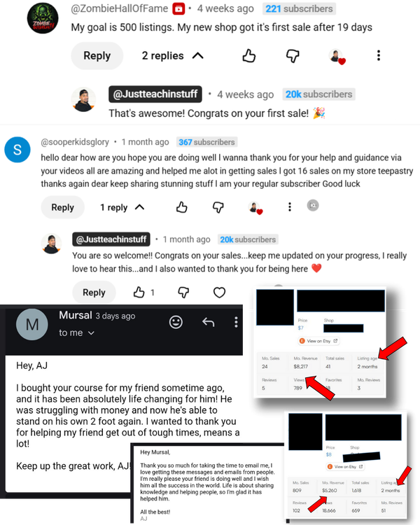Click thumbs down on sooperkidsglory comment
The width and height of the screenshot is (420, 525).
coord(218,207)
